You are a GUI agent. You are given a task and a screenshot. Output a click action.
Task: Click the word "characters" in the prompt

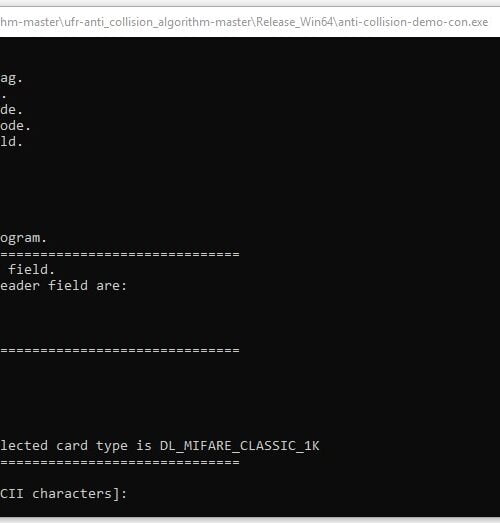click(x=72, y=494)
